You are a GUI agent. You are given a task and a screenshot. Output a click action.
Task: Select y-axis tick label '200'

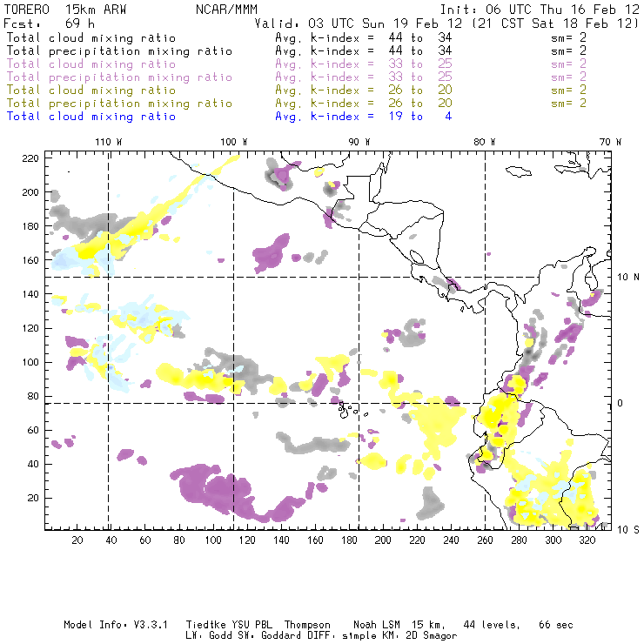[30, 192]
